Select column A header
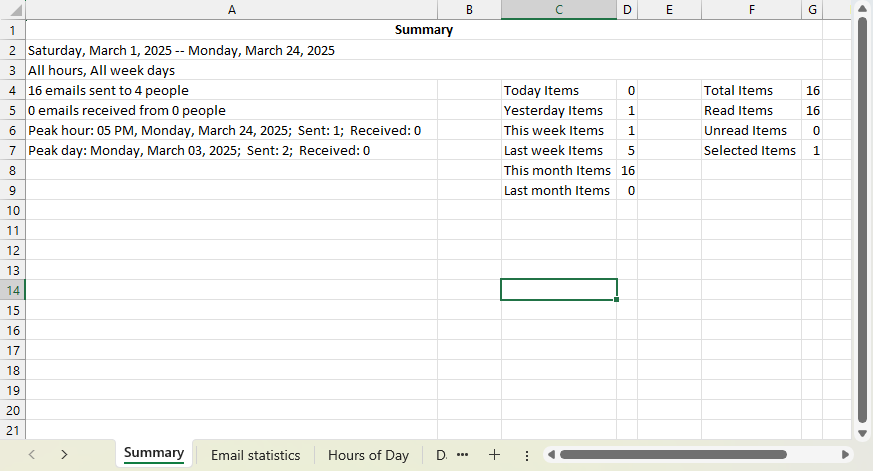 (x=232, y=10)
